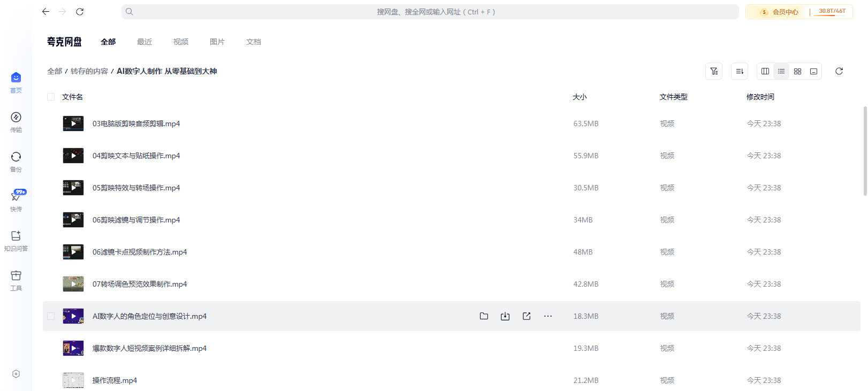Switch to the 视频 tab
Image resolution: width=868 pixels, height=391 pixels.
[181, 42]
